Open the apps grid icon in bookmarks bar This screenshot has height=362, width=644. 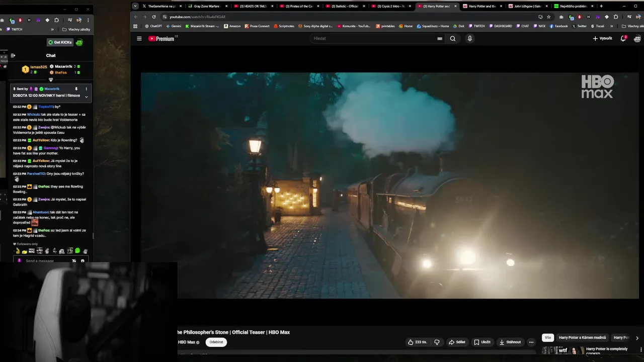(135, 26)
